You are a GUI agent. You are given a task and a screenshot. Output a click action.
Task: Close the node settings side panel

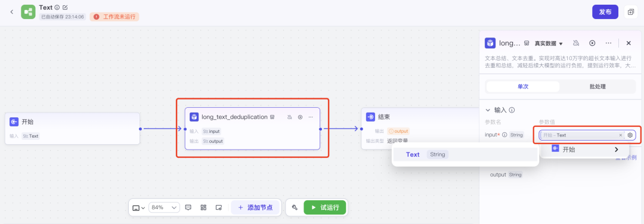tap(628, 43)
